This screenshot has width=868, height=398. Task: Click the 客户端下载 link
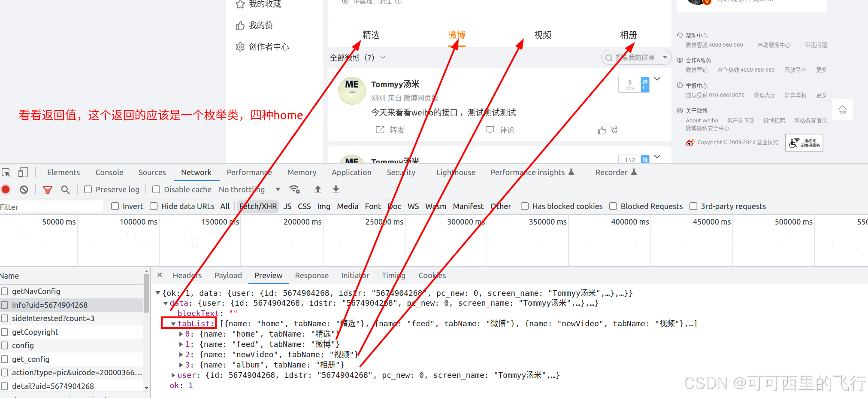(x=741, y=120)
